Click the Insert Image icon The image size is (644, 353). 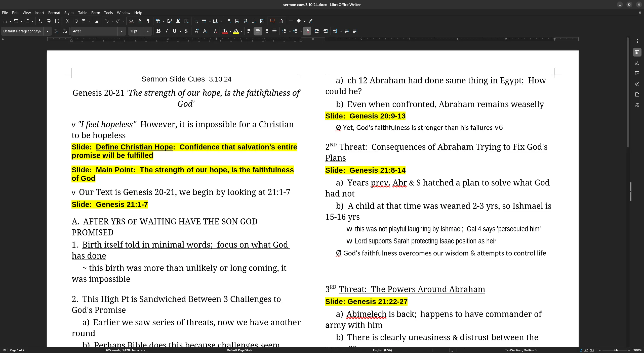click(170, 21)
